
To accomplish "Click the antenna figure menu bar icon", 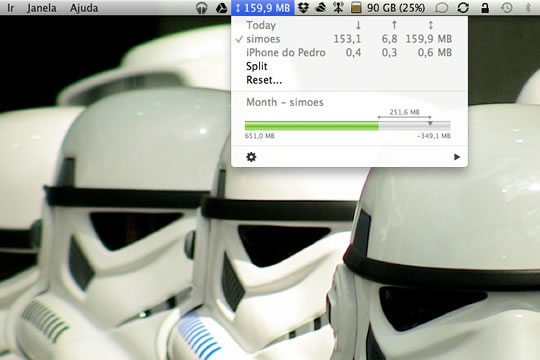I will pyautogui.click(x=338, y=8).
